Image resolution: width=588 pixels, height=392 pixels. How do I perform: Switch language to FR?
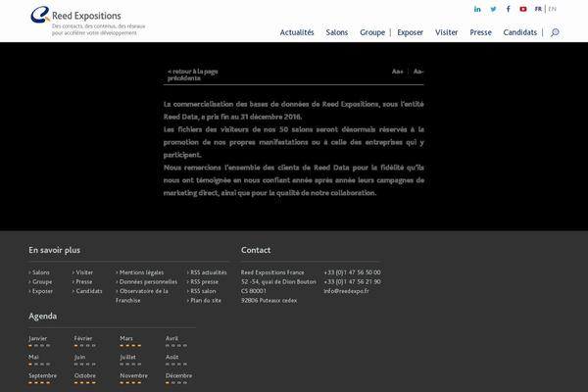click(x=538, y=9)
